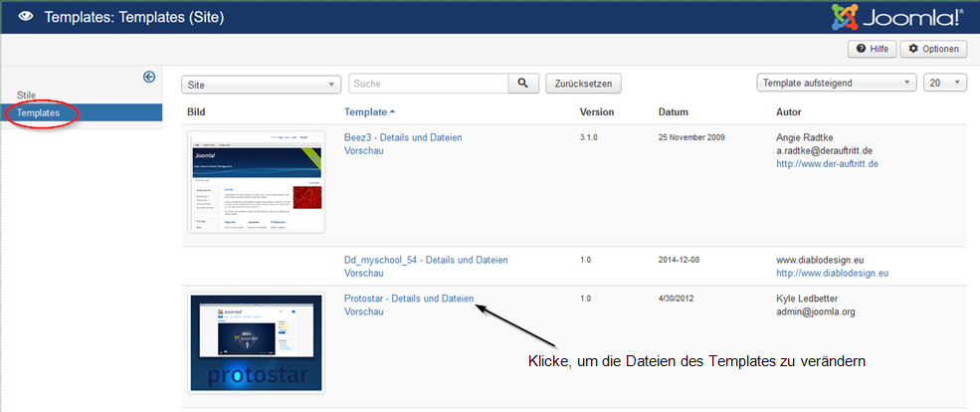The image size is (980, 412).
Task: Expand the Site filter dropdown
Action: (x=262, y=85)
